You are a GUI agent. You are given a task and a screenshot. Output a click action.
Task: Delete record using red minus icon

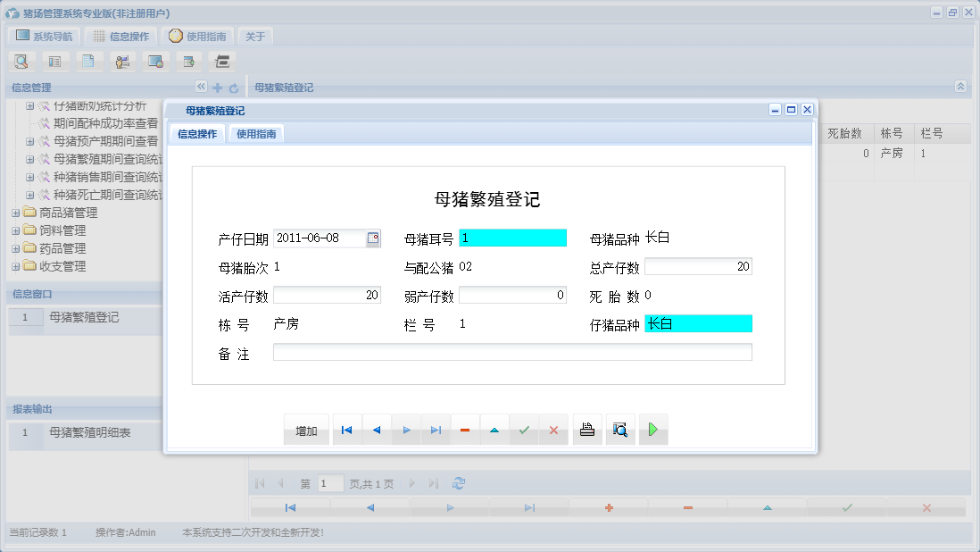(x=464, y=430)
